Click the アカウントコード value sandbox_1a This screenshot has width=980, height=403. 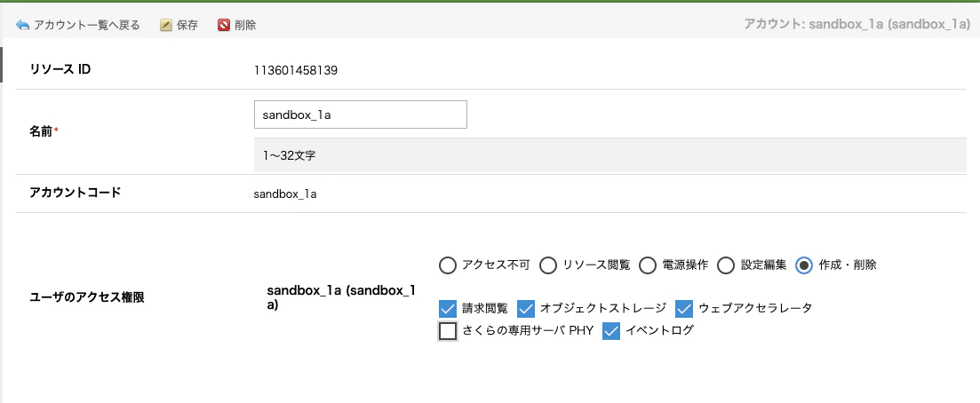click(x=285, y=194)
